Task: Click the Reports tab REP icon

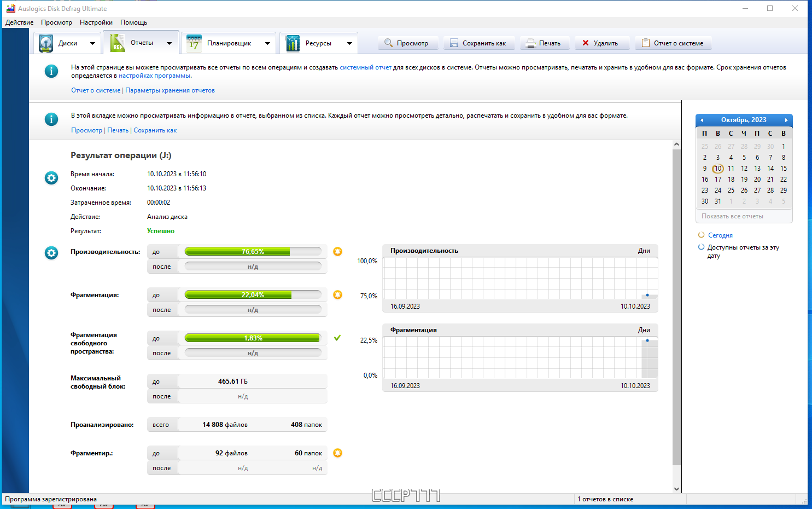Action: pyautogui.click(x=117, y=43)
